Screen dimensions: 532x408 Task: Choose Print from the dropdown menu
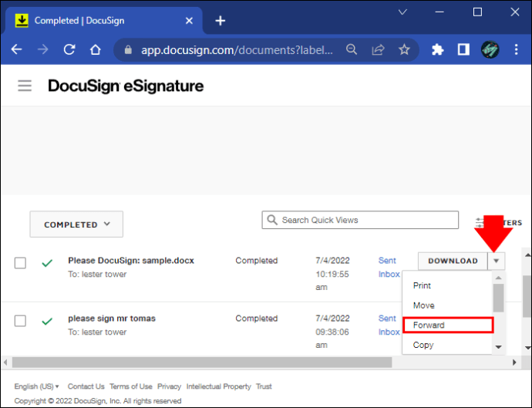point(422,285)
